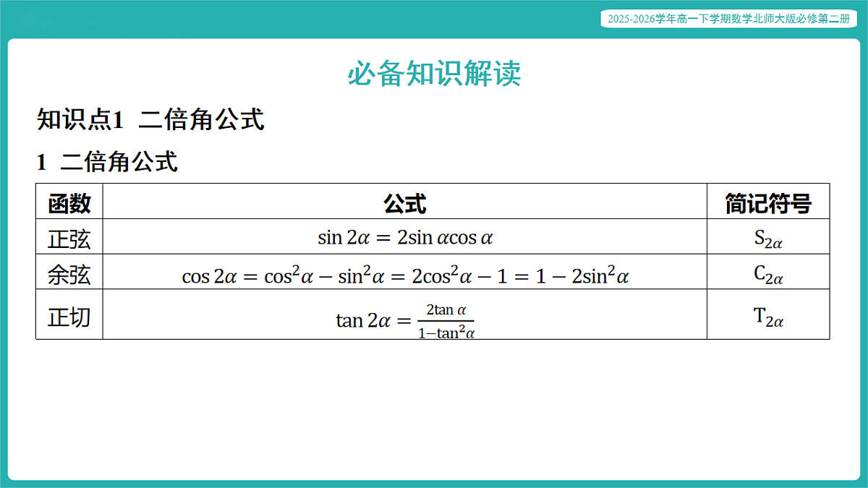Screen dimensions: 868x488
Task: Select the C2α symbol cell
Action: pos(768,273)
